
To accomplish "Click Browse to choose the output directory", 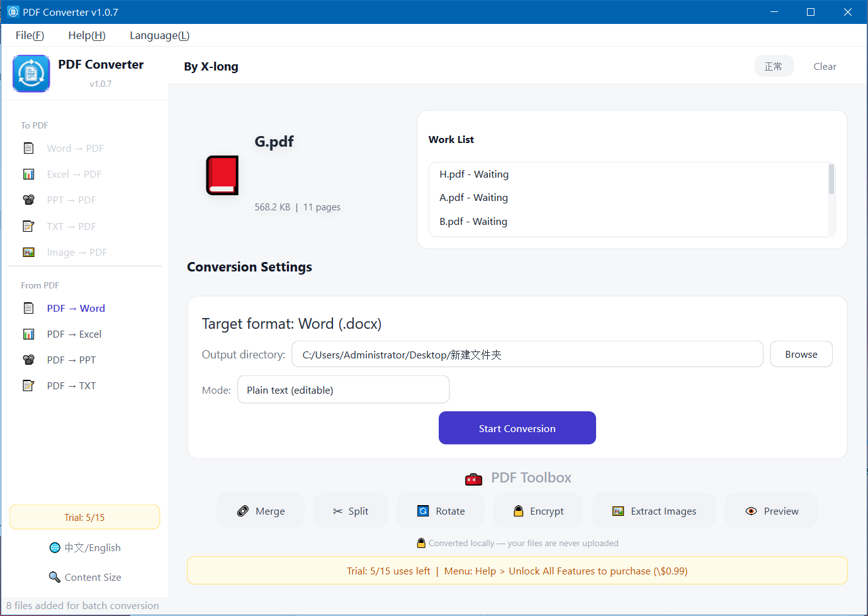I will pyautogui.click(x=801, y=354).
